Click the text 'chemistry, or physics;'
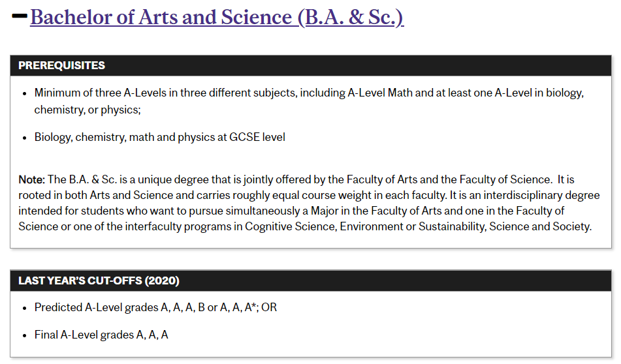This screenshot has width=621, height=364. [x=87, y=110]
